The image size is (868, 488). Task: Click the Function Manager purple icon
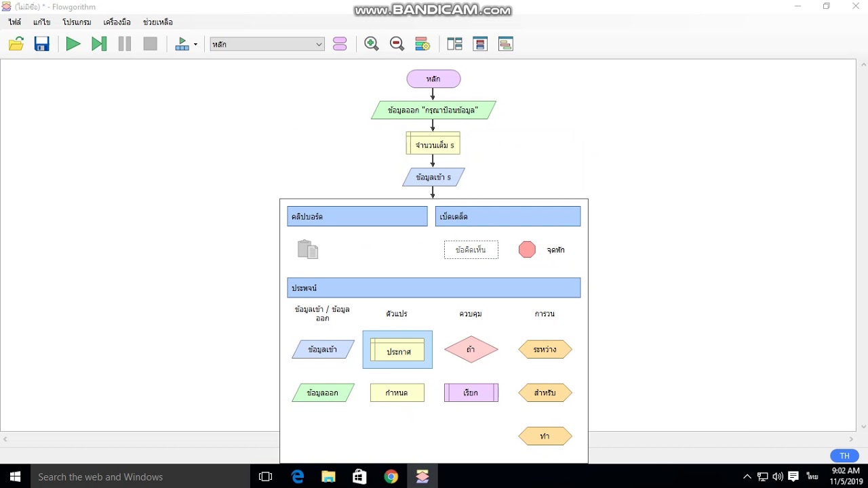click(x=340, y=44)
